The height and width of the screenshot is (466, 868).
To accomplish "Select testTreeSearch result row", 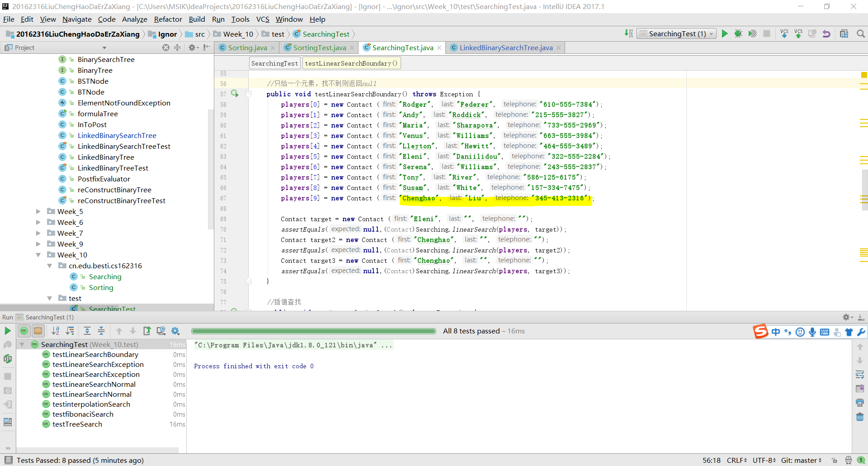I will [101, 424].
